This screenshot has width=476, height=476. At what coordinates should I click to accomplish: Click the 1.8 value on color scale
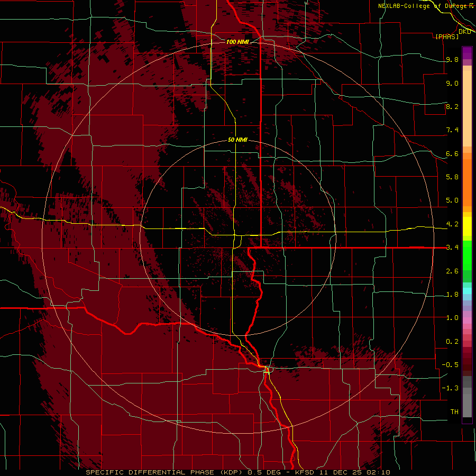[x=452, y=295]
